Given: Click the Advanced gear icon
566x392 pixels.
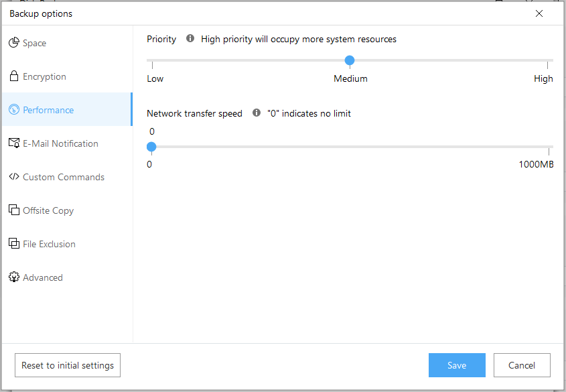Looking at the screenshot, I should point(13,277).
